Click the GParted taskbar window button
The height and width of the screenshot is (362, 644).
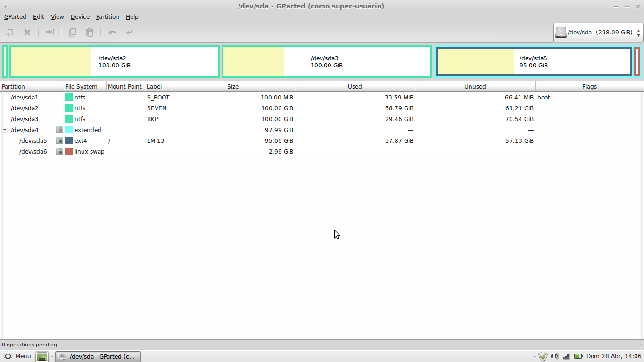[98, 356]
